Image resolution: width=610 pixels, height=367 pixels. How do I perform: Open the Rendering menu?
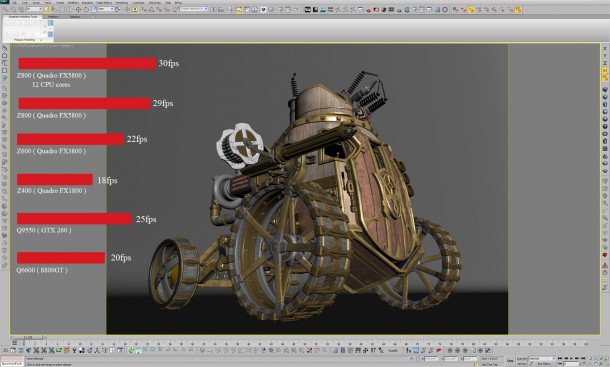coord(122,3)
